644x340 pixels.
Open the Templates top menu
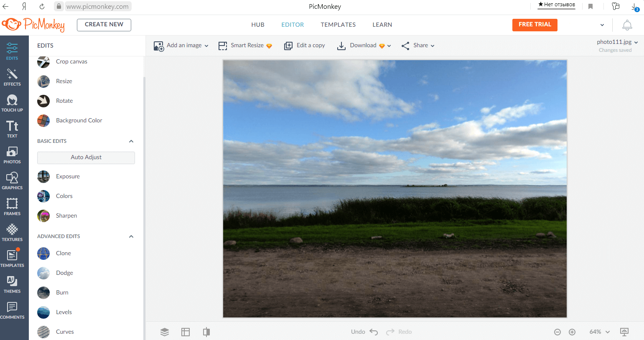(x=338, y=25)
